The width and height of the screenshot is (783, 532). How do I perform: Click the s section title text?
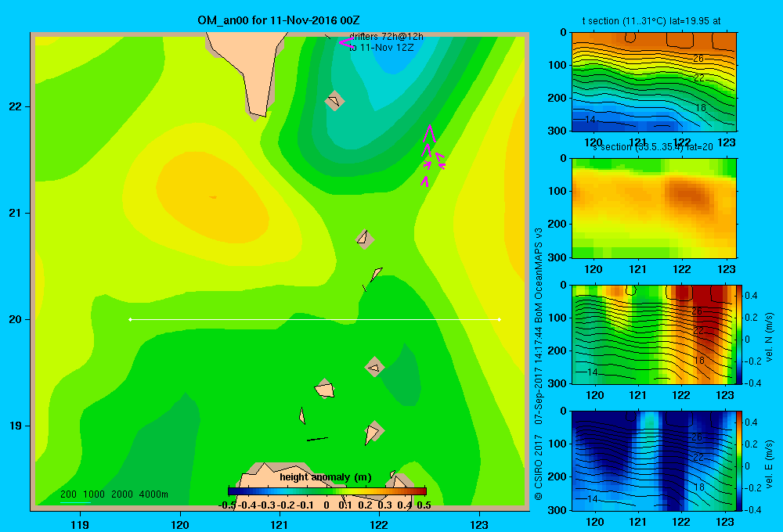coord(653,147)
